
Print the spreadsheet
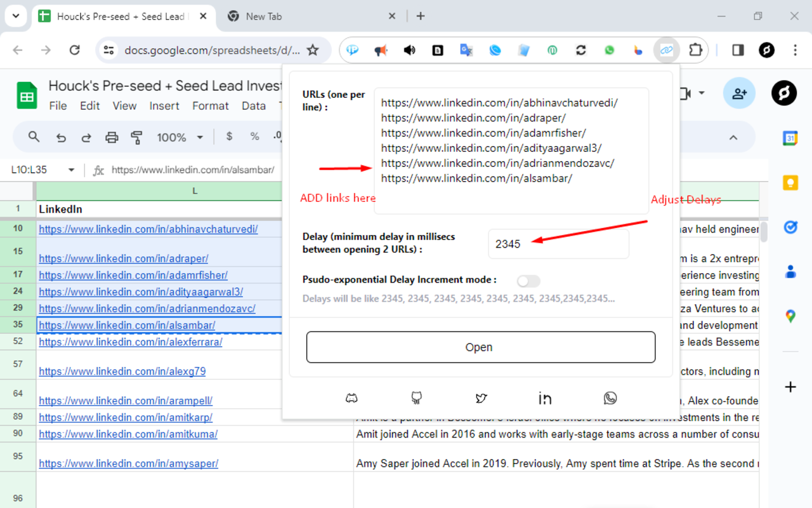point(112,137)
